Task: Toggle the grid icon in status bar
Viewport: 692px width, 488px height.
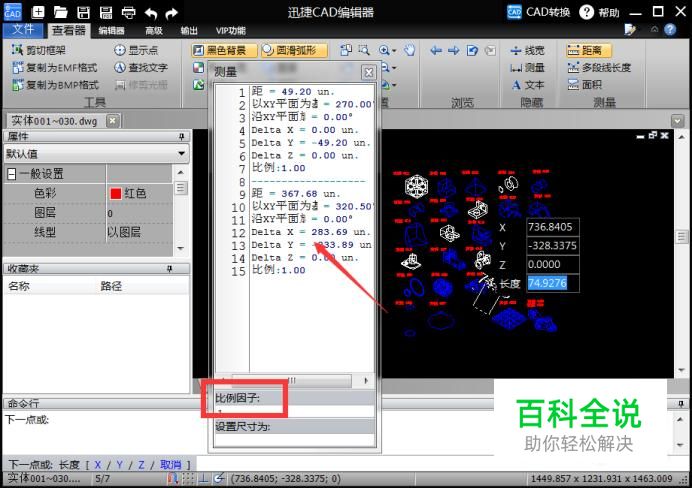Action: (188, 479)
